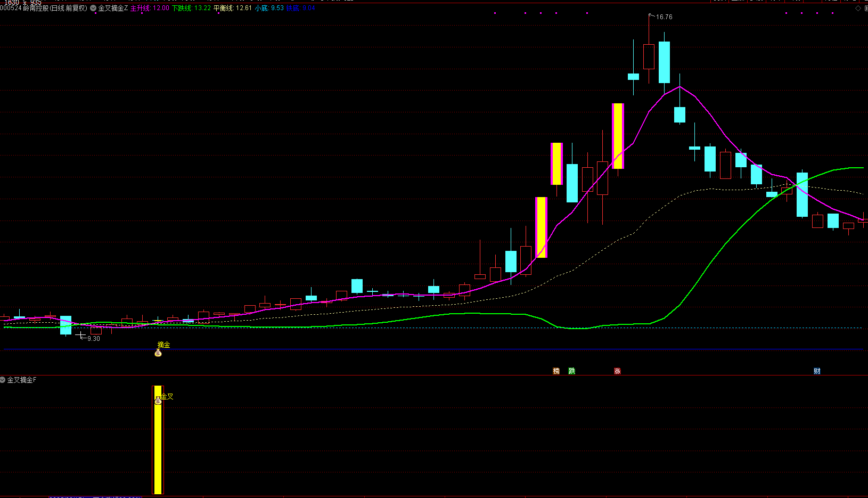Image resolution: width=868 pixels, height=498 pixels.
Task: Click the cyan candle at the 9.30 low
Action: click(x=65, y=325)
